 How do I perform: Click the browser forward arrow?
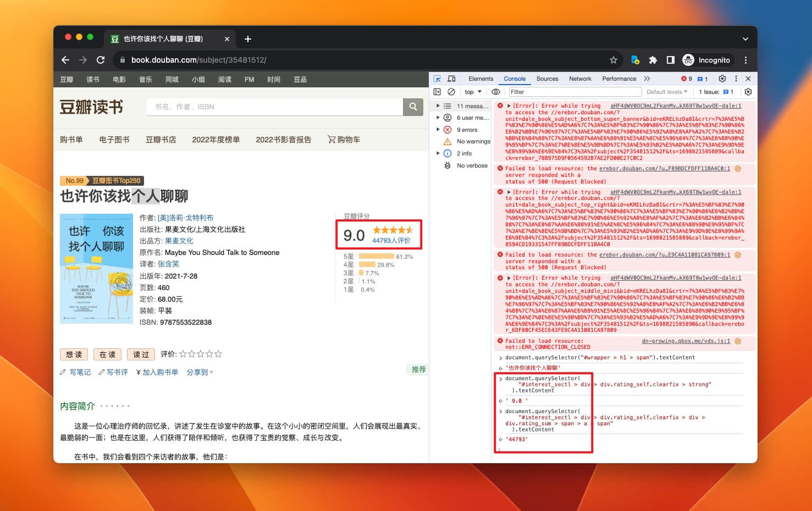click(83, 60)
